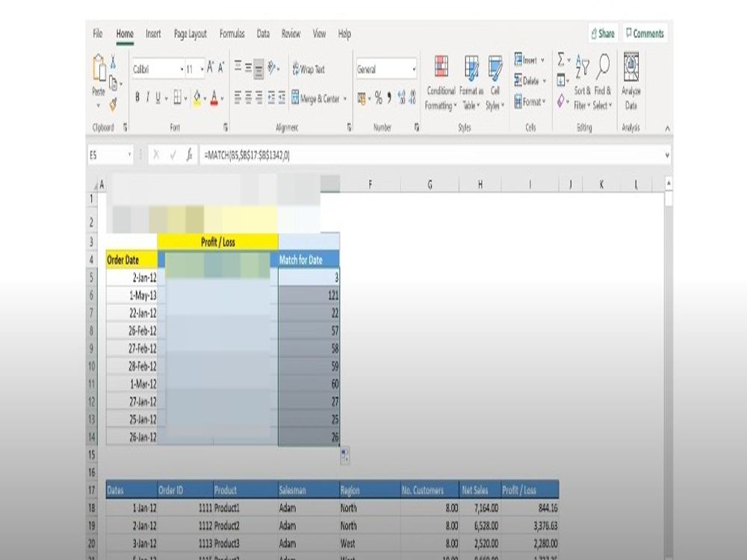Expand the Format cells dropdown
The image size is (747, 560).
point(544,102)
